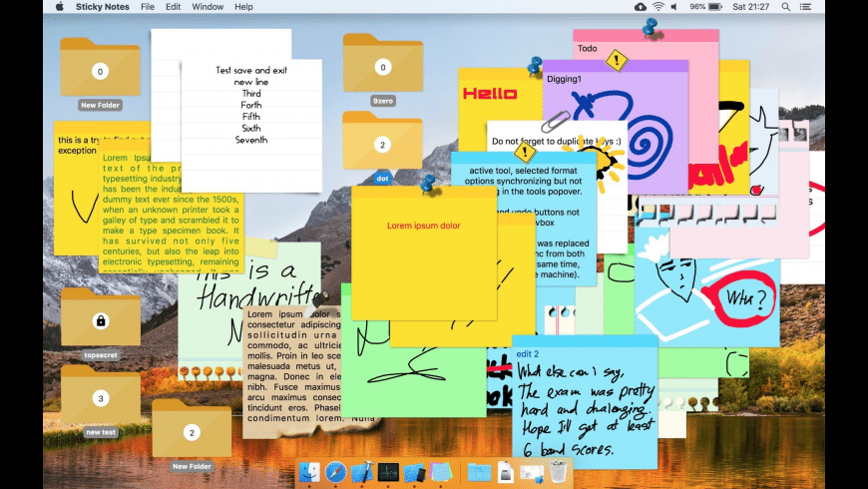868x489 pixels.
Task: Open the Help menu
Action: [243, 7]
